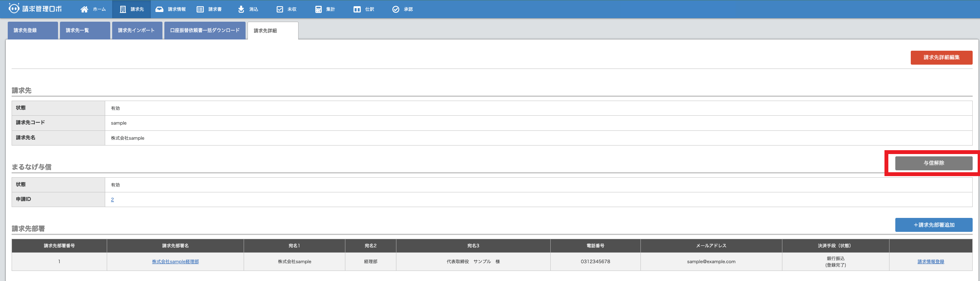The height and width of the screenshot is (281, 980).
Task: Click the 承認 check-circle icon
Action: pyautogui.click(x=396, y=9)
